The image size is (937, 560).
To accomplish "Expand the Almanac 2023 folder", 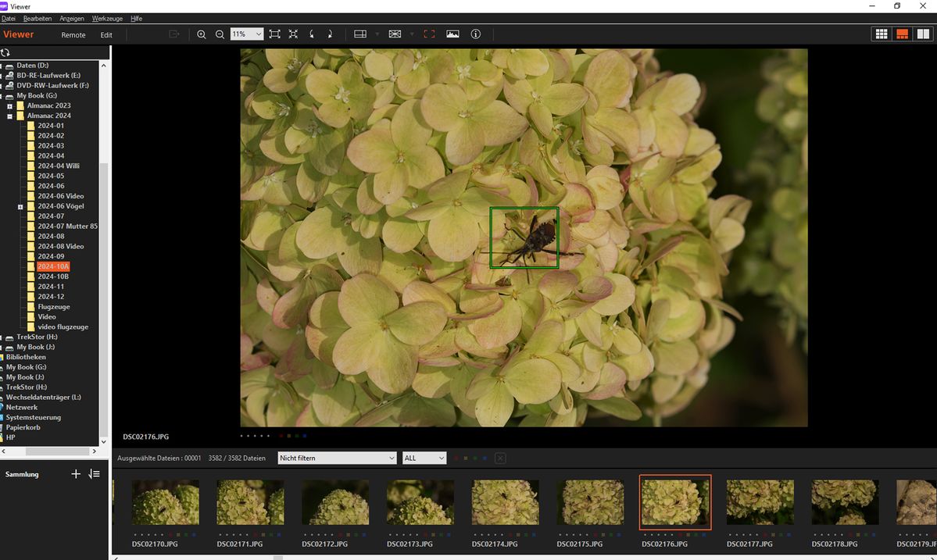I will click(x=10, y=105).
